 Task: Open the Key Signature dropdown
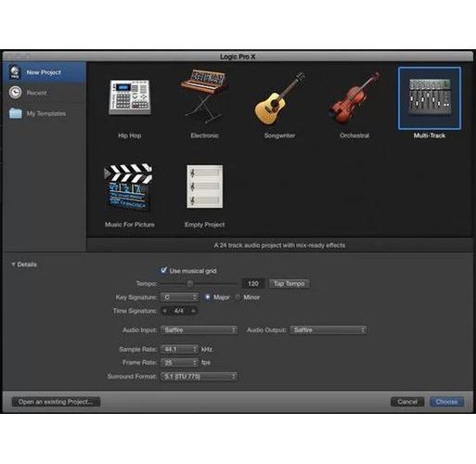179,297
